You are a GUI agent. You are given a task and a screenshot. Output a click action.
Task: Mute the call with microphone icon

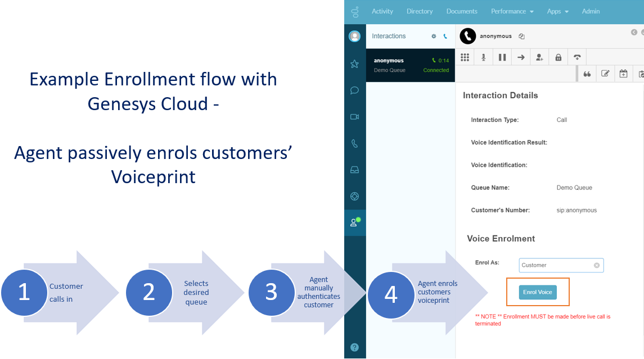pos(483,57)
